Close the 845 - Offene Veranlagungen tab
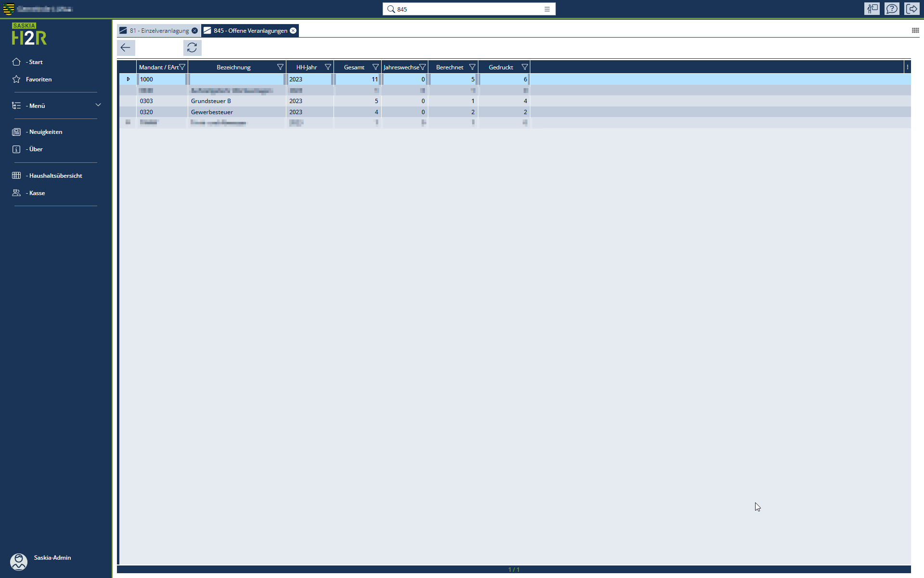Viewport: 924px width, 578px height. click(293, 31)
